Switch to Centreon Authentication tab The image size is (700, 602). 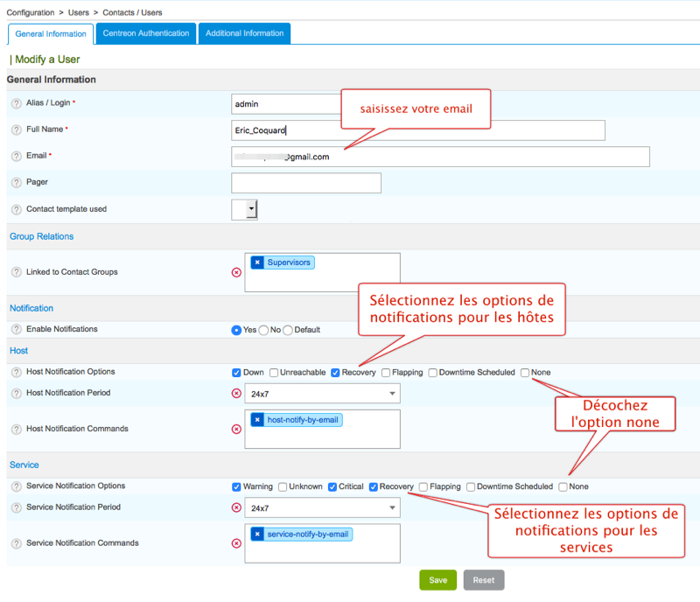tap(146, 33)
